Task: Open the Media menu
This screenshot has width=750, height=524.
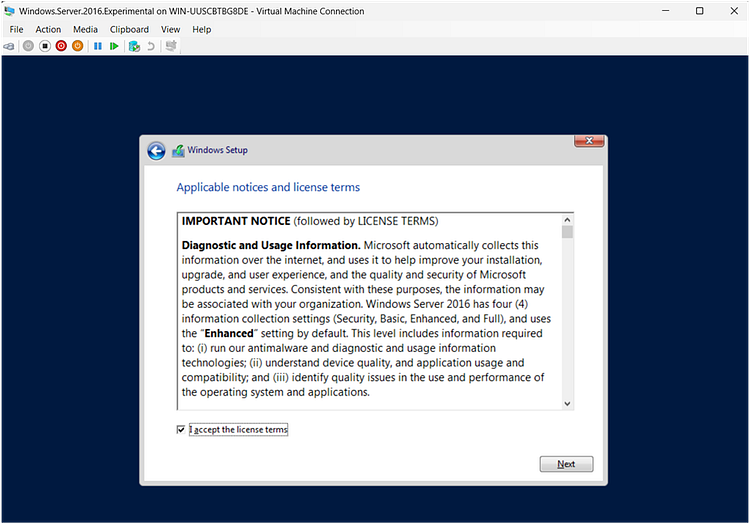Action: click(85, 29)
